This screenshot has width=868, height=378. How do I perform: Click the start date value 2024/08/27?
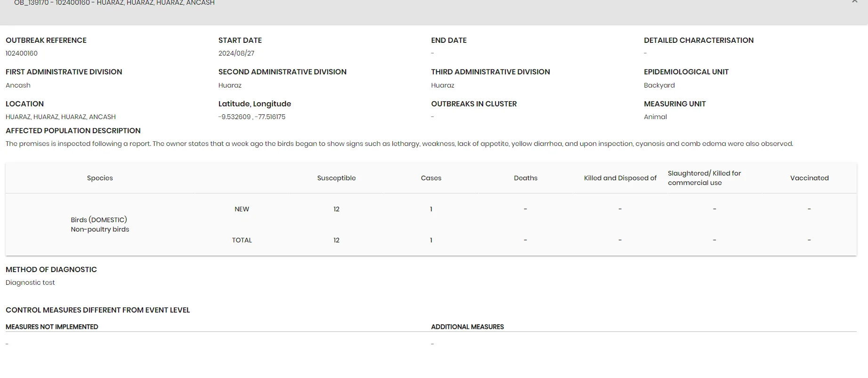[x=236, y=53]
